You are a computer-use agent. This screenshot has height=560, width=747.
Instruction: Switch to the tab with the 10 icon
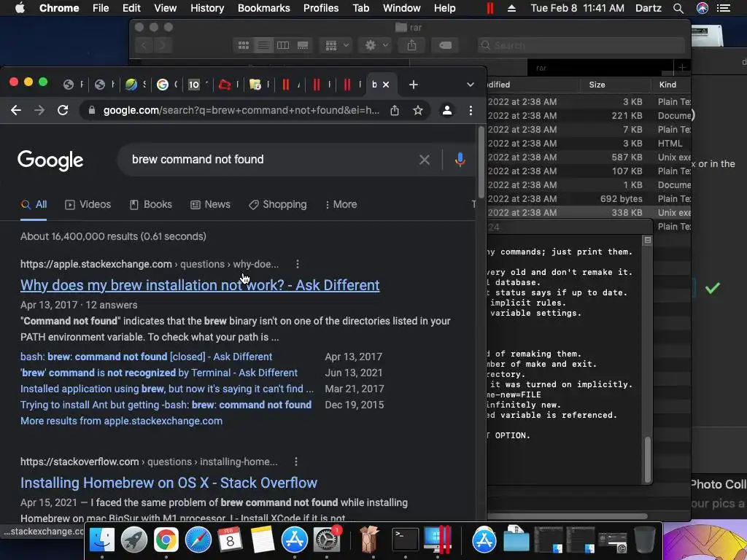pos(194,85)
